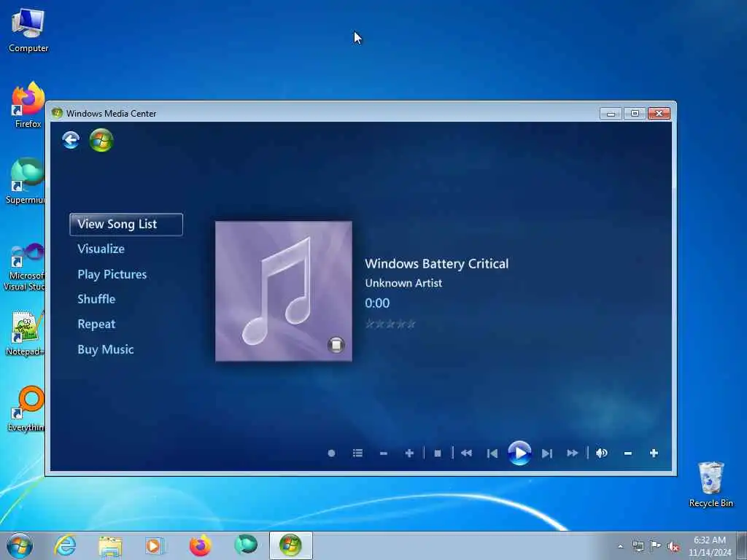Start playback with the Play button
The image size is (747, 560).
tap(519, 453)
